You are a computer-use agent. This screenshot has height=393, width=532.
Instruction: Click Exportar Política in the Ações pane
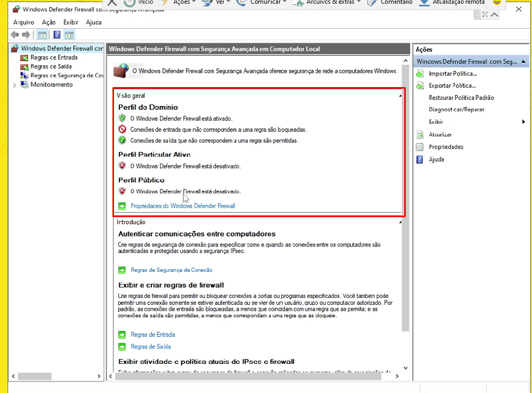tap(452, 86)
